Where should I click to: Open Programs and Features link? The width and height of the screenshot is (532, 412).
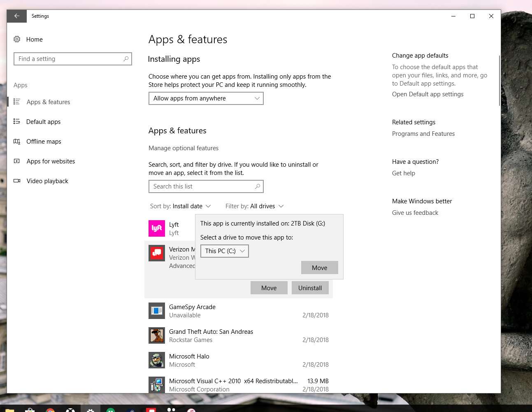pos(423,134)
